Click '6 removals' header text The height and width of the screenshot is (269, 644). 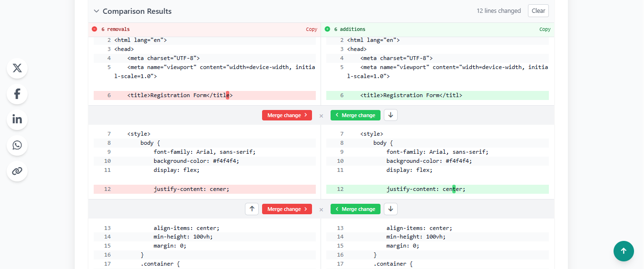pos(115,30)
